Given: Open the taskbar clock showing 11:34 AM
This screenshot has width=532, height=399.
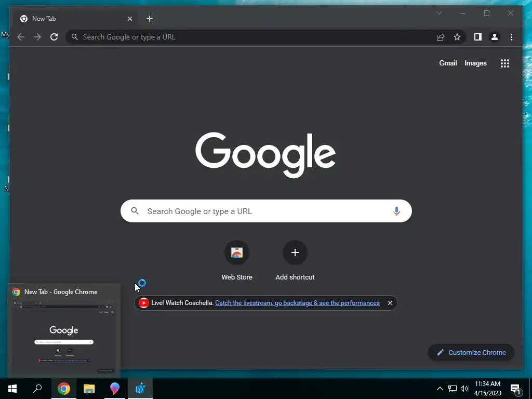Looking at the screenshot, I should click(487, 389).
